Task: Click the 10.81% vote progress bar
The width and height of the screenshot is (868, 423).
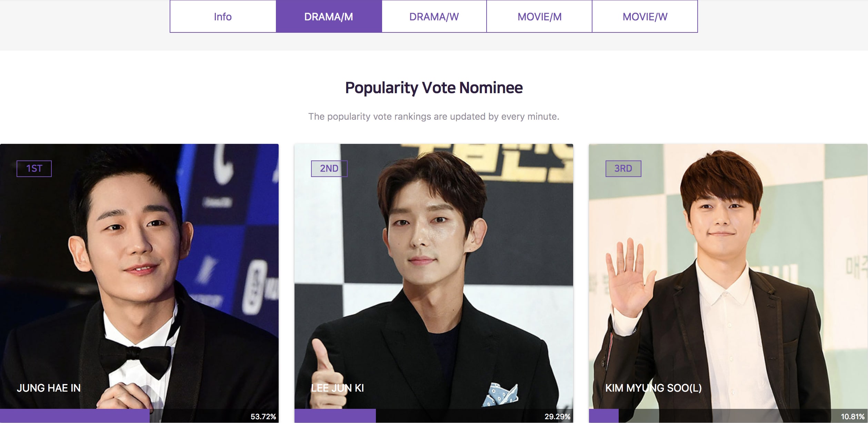Action: tap(728, 416)
